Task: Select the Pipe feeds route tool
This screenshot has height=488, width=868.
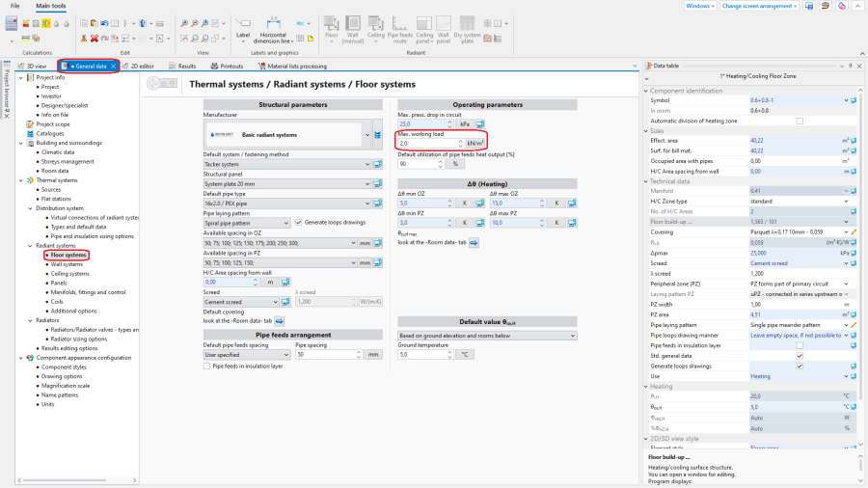Action: tap(399, 29)
